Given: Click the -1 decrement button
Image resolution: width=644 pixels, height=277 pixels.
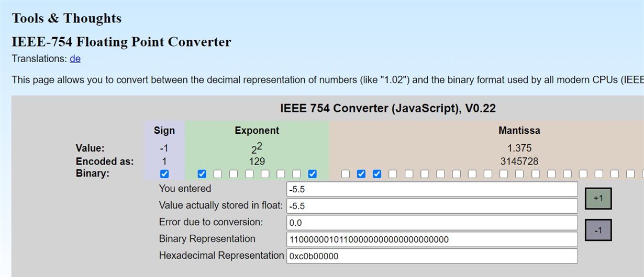Looking at the screenshot, I should [x=598, y=230].
